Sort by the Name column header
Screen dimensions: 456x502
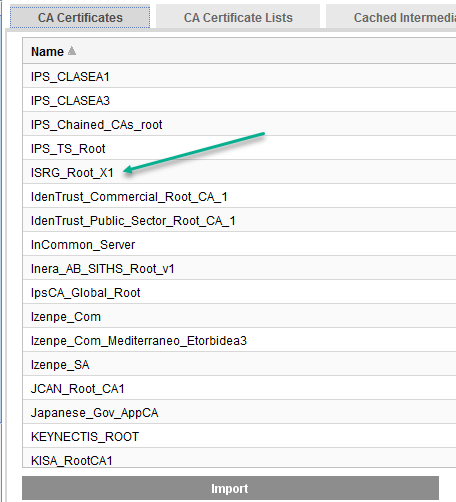(x=239, y=51)
